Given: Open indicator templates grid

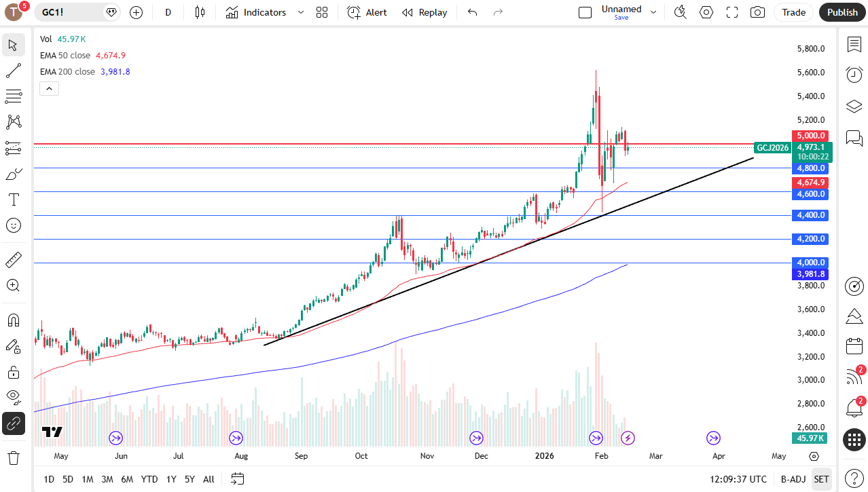Looking at the screenshot, I should point(322,12).
